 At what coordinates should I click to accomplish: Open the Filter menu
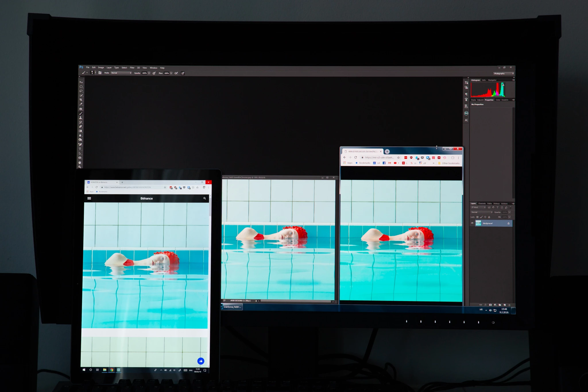pos(132,68)
